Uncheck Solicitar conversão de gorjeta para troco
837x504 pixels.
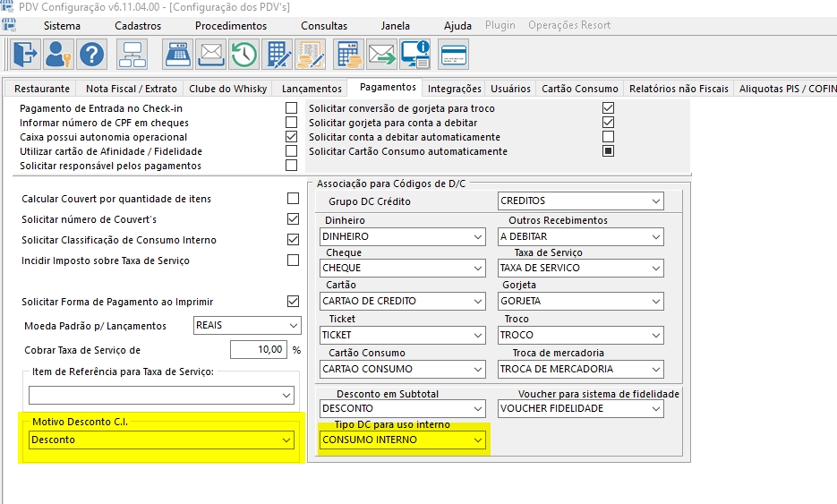[608, 107]
